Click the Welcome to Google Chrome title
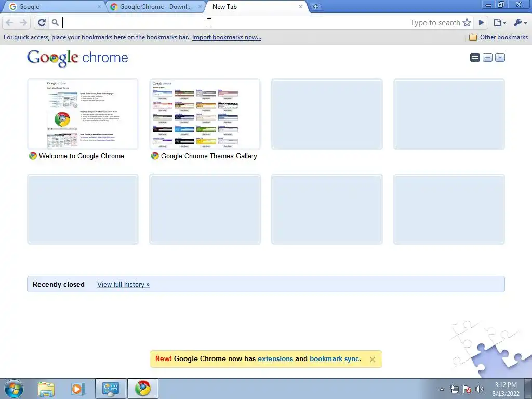532x399 pixels. tap(82, 156)
